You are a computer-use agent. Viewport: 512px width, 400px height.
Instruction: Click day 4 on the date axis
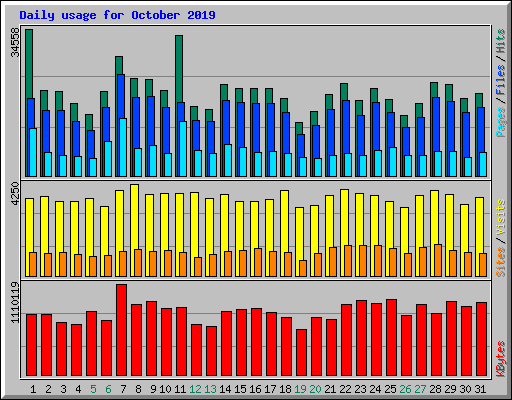(x=78, y=389)
